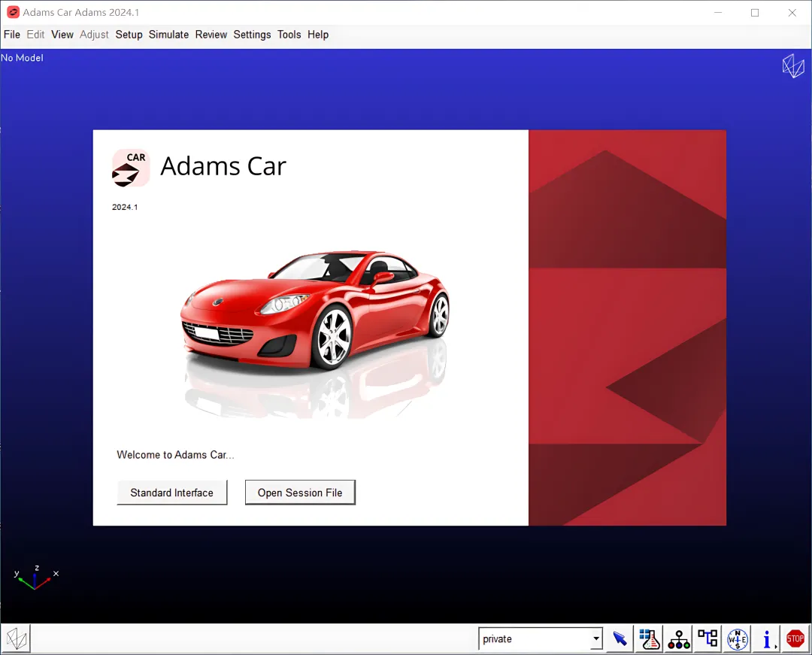This screenshot has height=655, width=812.
Task: Open the Help menu
Action: click(318, 35)
